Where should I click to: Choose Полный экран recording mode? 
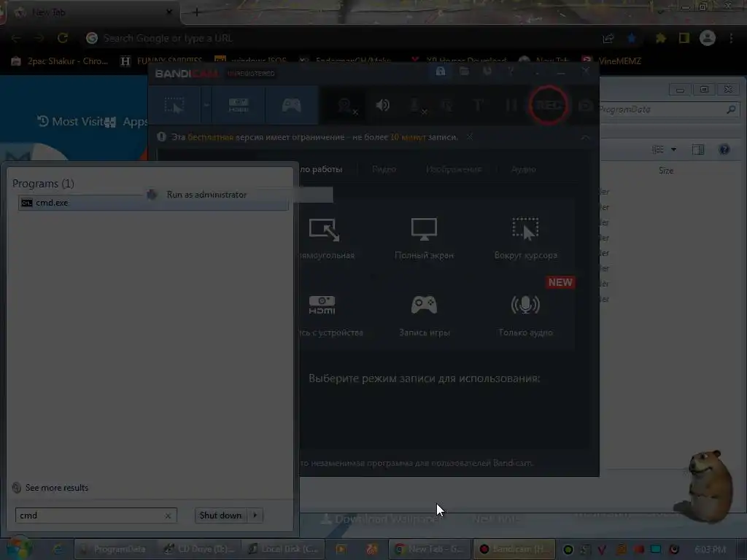click(x=424, y=238)
